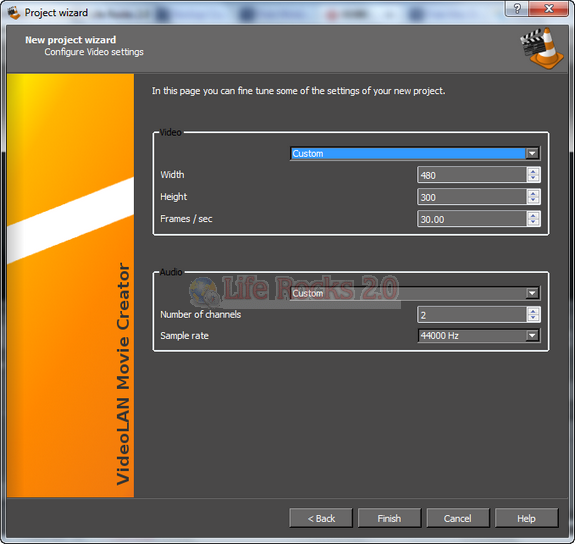The image size is (575, 544).
Task: Cancel the project wizard
Action: 458,518
